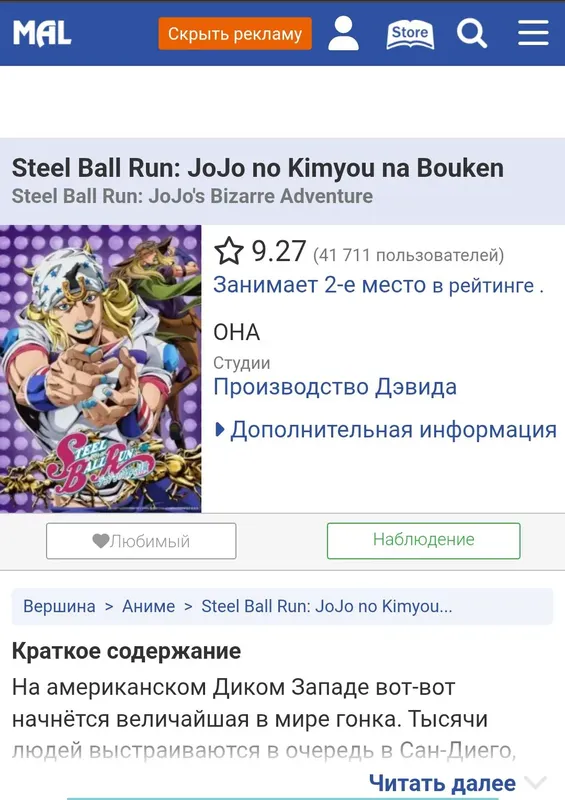Go to Аниме breadcrumb
This screenshot has width=565, height=800.
pyautogui.click(x=149, y=606)
